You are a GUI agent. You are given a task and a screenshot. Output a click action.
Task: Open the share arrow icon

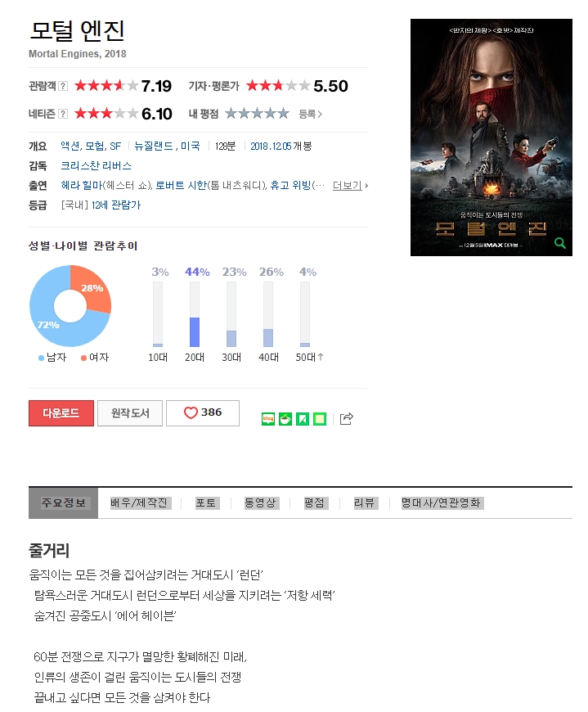[x=346, y=418]
